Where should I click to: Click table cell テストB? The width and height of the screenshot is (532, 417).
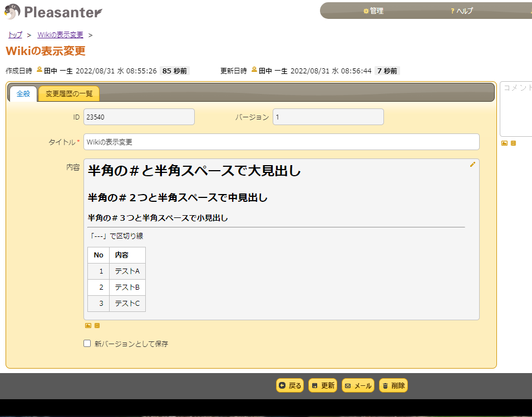[127, 287]
